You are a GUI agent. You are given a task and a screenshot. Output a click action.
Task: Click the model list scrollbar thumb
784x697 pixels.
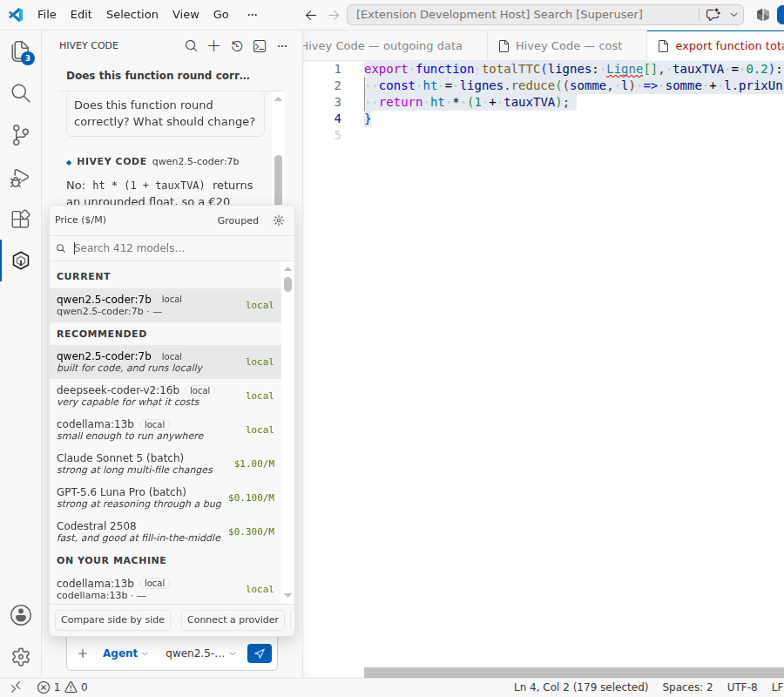pos(287,284)
